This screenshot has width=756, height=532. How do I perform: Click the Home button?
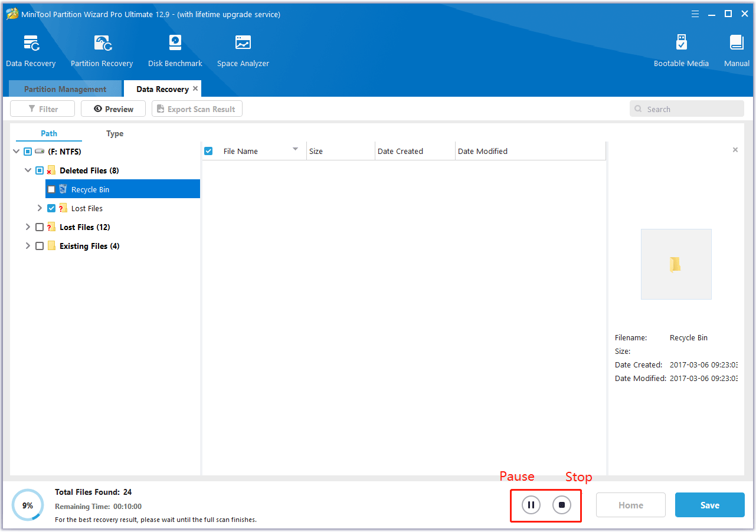click(x=630, y=505)
